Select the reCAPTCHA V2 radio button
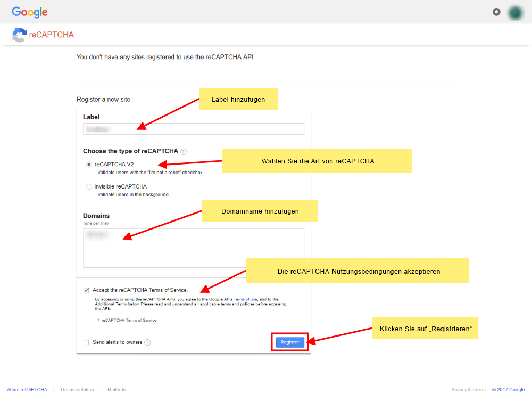 (x=89, y=165)
